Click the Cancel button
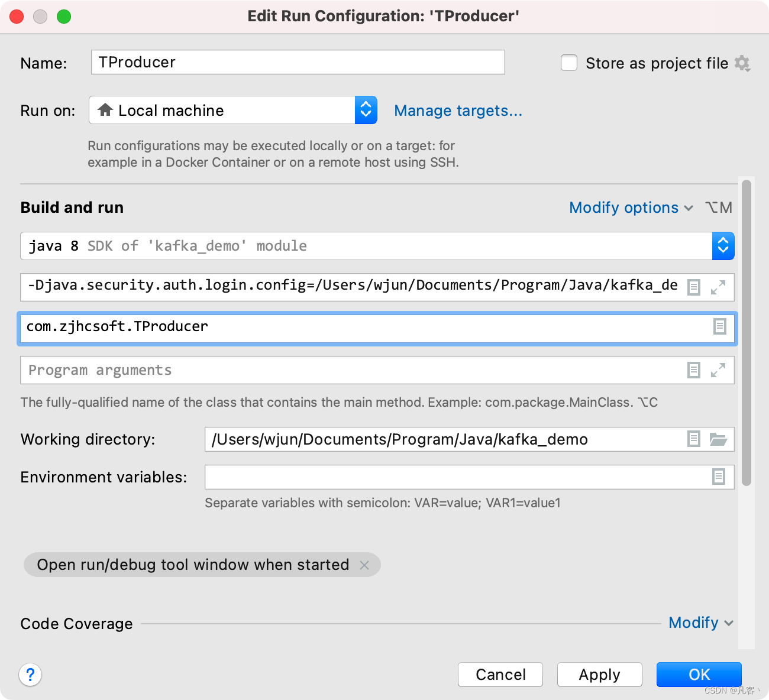Screen dimensions: 769x700 click(x=500, y=675)
